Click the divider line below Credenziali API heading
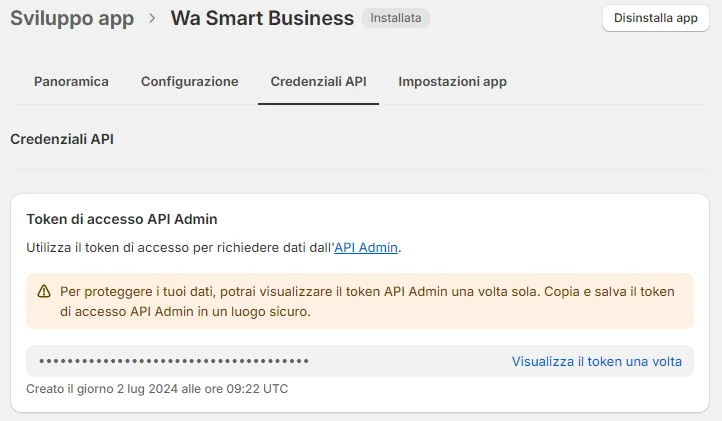Image resolution: width=722 pixels, height=421 pixels. pyautogui.click(x=360, y=170)
